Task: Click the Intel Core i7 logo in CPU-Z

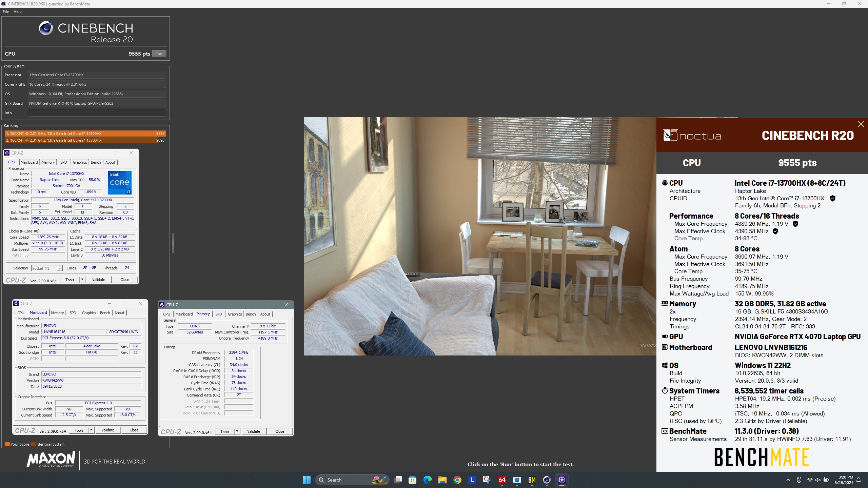Action: tap(119, 183)
